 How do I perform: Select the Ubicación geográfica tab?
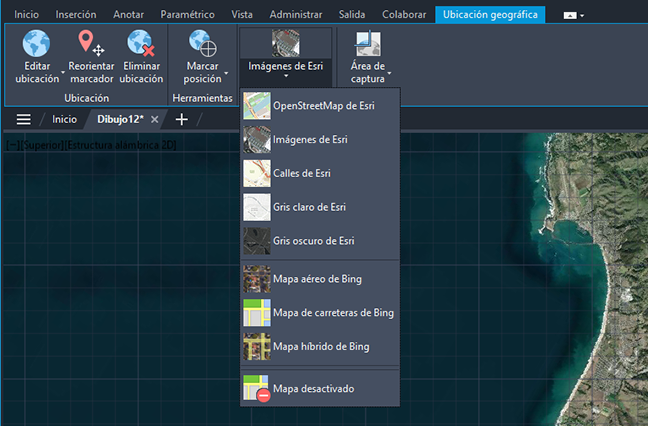[490, 14]
